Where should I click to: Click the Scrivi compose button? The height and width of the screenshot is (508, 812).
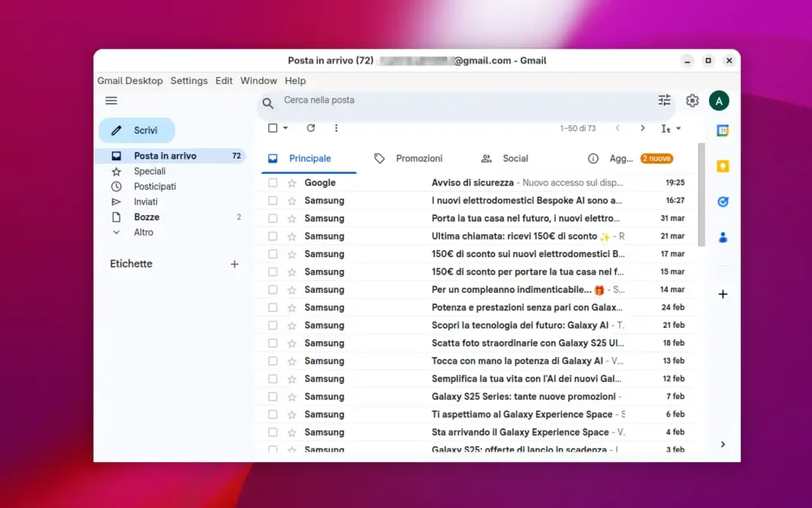(x=136, y=130)
